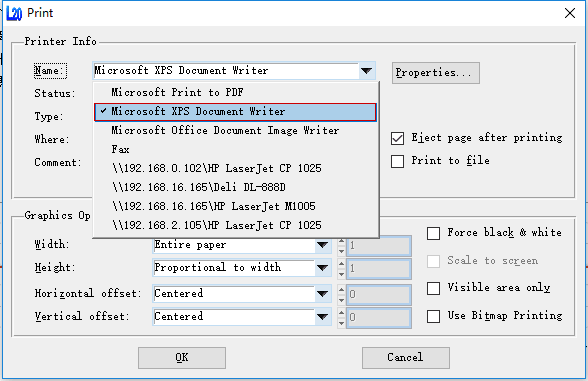Expand Vertical offset Centered dropdown
The width and height of the screenshot is (588, 381).
coord(322,317)
